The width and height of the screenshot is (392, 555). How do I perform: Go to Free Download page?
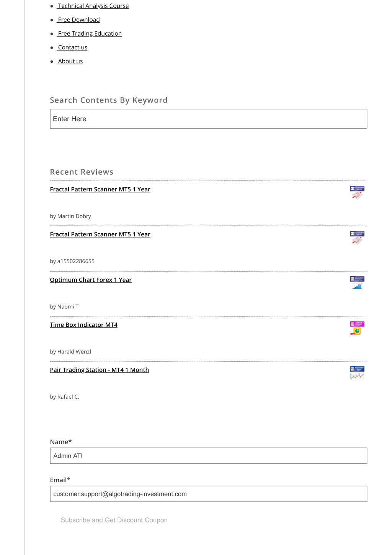(78, 20)
